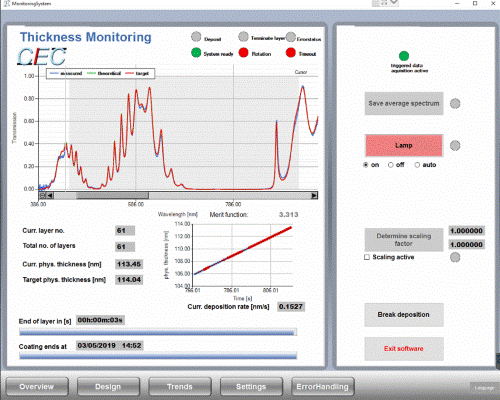Click the transmission spectrum plot area
The image size is (500, 400).
(178, 133)
